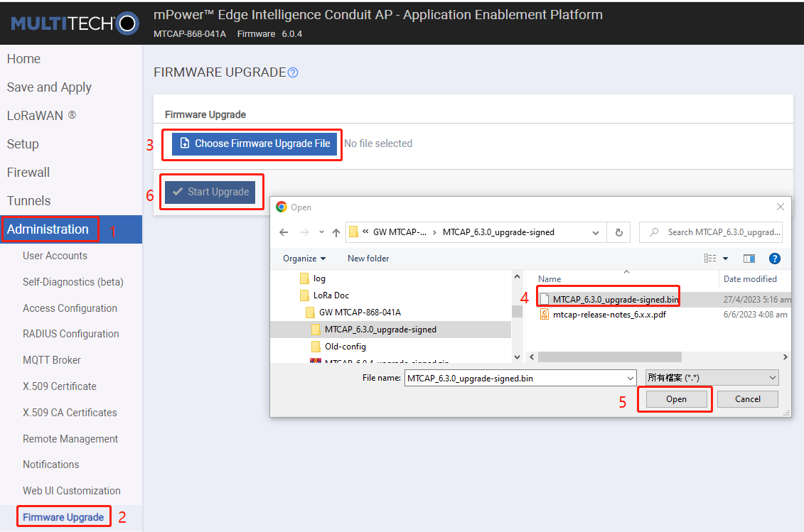Open the Firewall menu in sidebar
The width and height of the screenshot is (804, 532).
[28, 173]
